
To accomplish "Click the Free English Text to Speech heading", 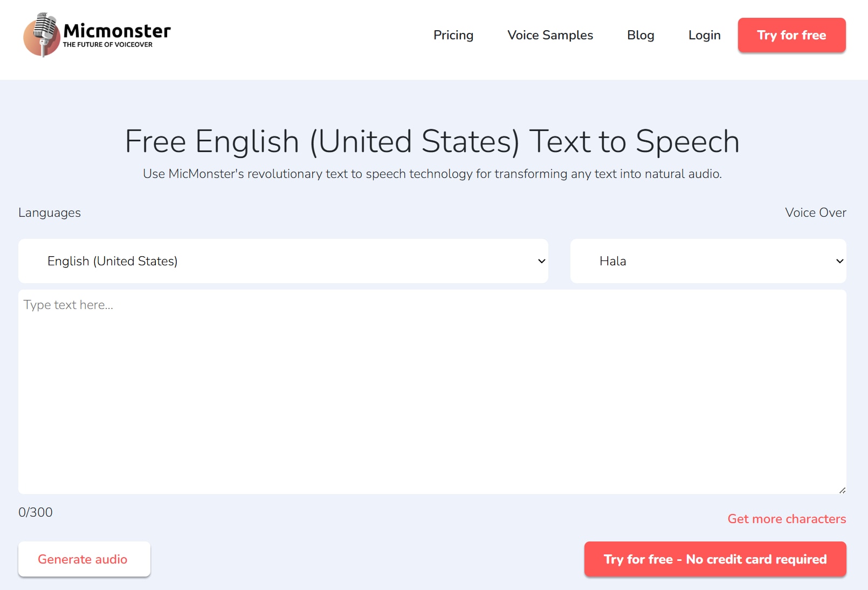I will pos(432,141).
